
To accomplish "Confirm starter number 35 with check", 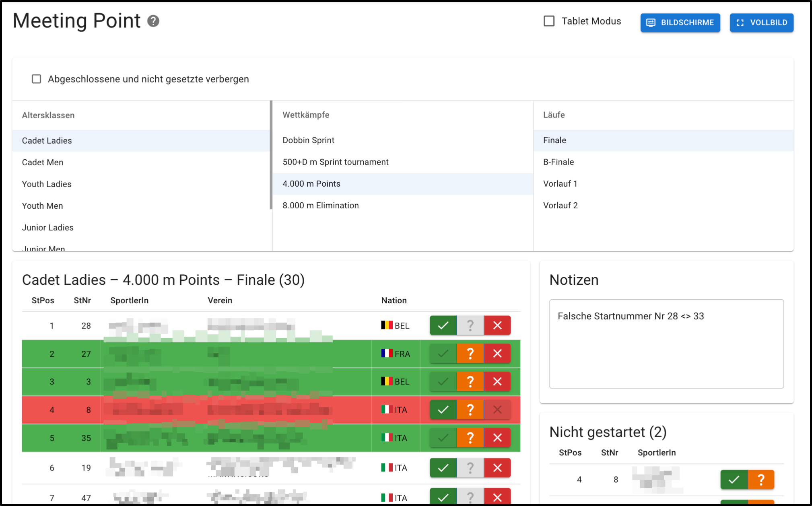I will 443,438.
